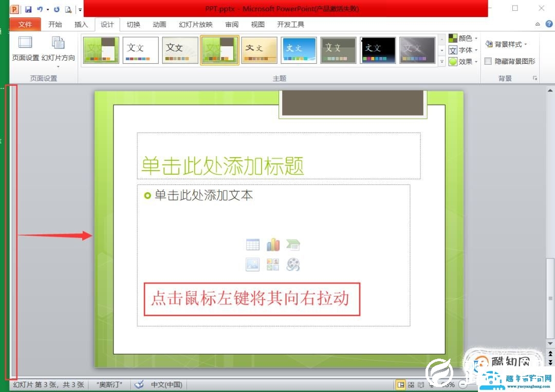Image resolution: width=555 pixels, height=392 pixels.
Task: Expand the theme gallery with the More arrow
Action: [442, 61]
